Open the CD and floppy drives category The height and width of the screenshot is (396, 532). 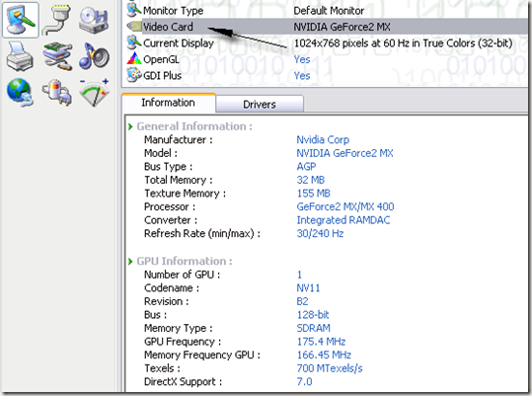(x=94, y=21)
